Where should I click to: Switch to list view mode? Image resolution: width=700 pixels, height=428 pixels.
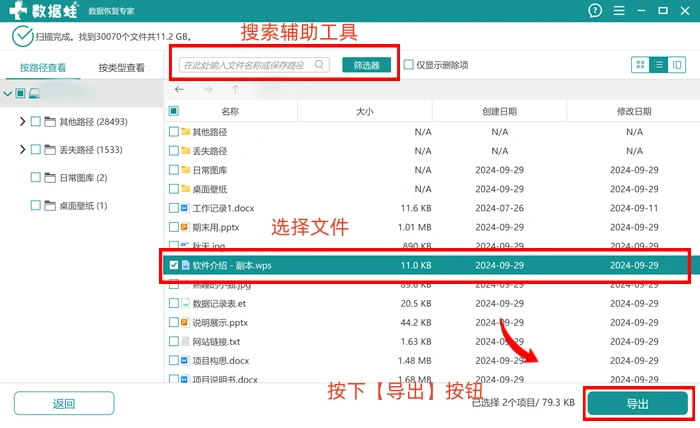[658, 65]
